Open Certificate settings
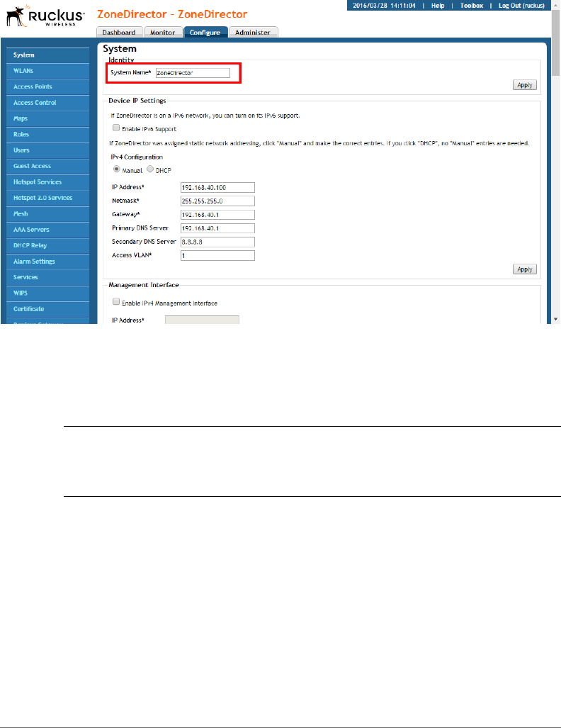The image size is (561, 728). coord(47,309)
